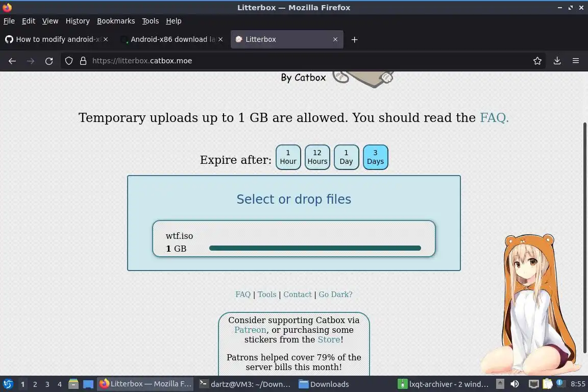Open the Patreon link
Screen dimensions: 588x392
tap(250, 330)
